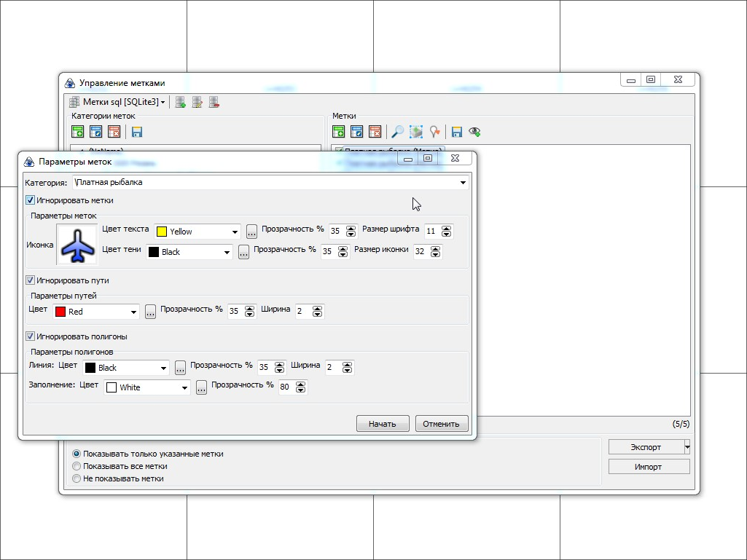This screenshot has height=560, width=747.
Task: Save categories with the floppy disk icon
Action: click(x=136, y=132)
